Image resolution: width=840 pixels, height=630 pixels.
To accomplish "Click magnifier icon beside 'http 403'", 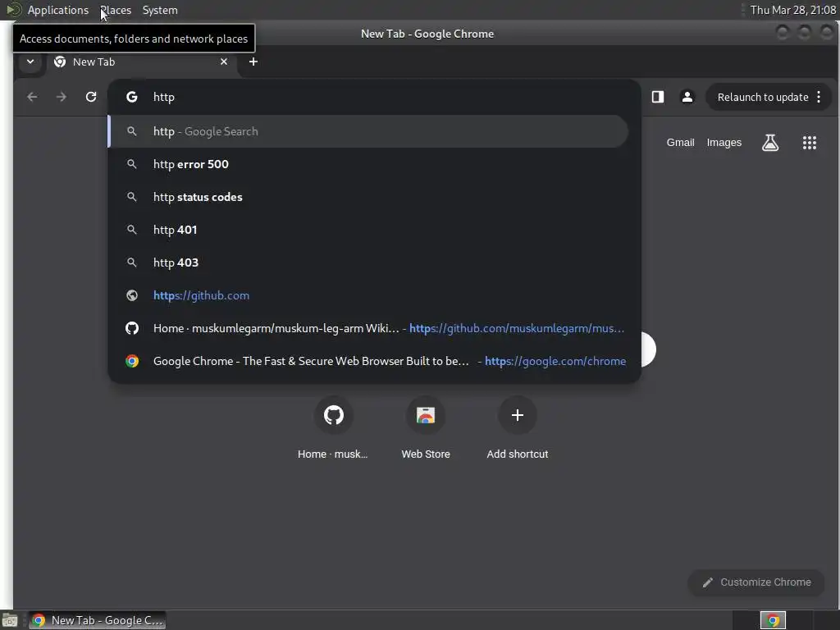I will 132,262.
